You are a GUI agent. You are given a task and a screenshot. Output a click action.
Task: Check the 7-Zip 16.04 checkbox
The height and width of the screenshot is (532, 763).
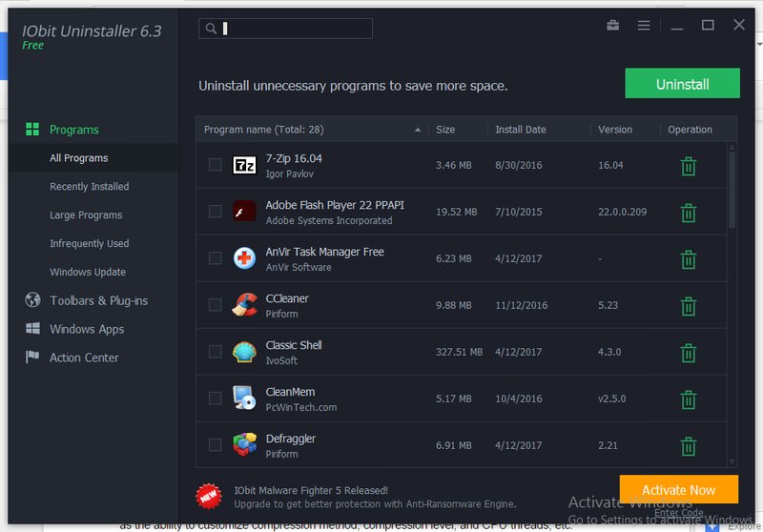point(216,165)
